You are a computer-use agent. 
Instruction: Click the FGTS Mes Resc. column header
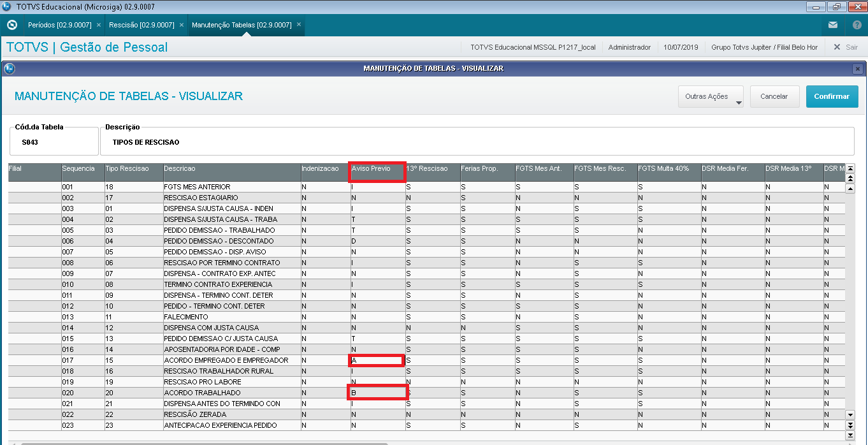pos(605,172)
